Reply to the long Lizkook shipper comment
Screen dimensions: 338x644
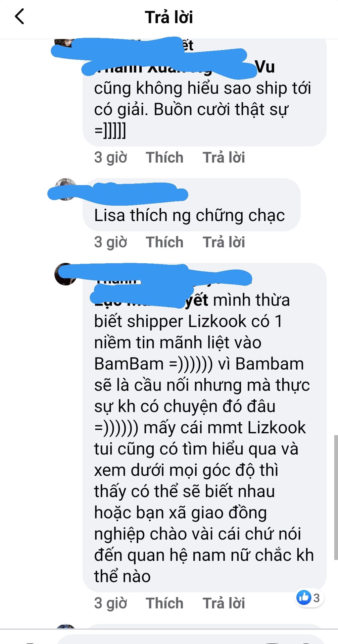(x=224, y=603)
